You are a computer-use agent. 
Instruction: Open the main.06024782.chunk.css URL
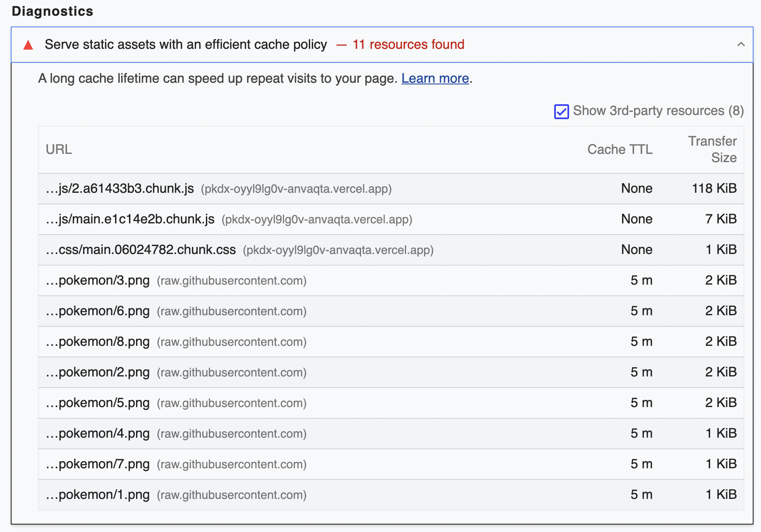click(x=141, y=250)
